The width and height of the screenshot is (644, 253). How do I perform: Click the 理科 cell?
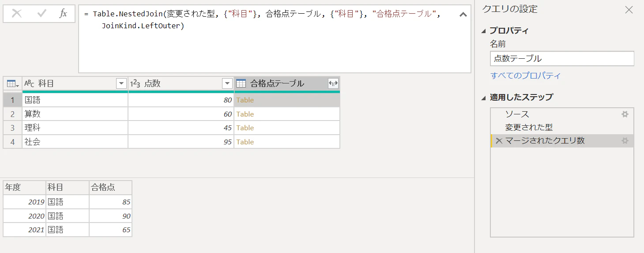click(x=75, y=128)
